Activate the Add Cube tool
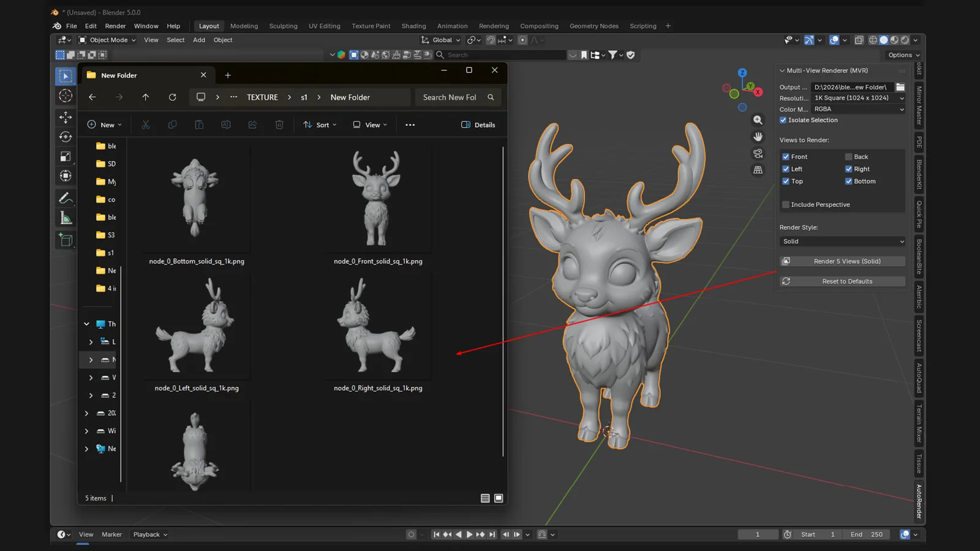 click(65, 240)
